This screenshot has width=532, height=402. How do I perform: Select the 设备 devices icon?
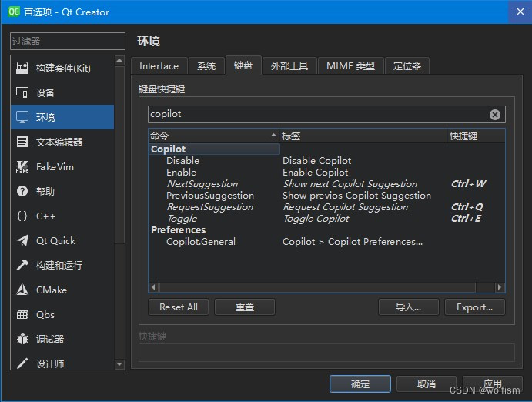[22, 92]
